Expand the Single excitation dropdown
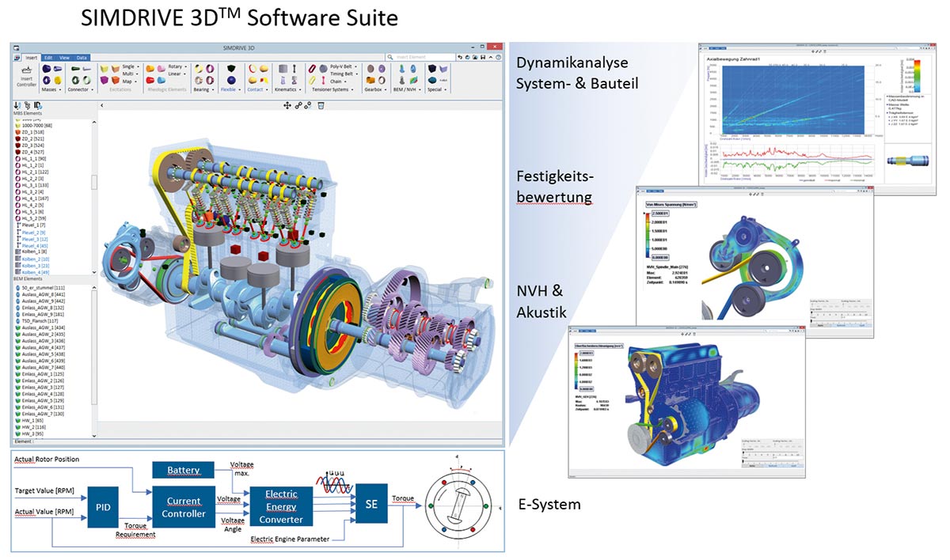The width and height of the screenshot is (950, 560). tap(131, 66)
